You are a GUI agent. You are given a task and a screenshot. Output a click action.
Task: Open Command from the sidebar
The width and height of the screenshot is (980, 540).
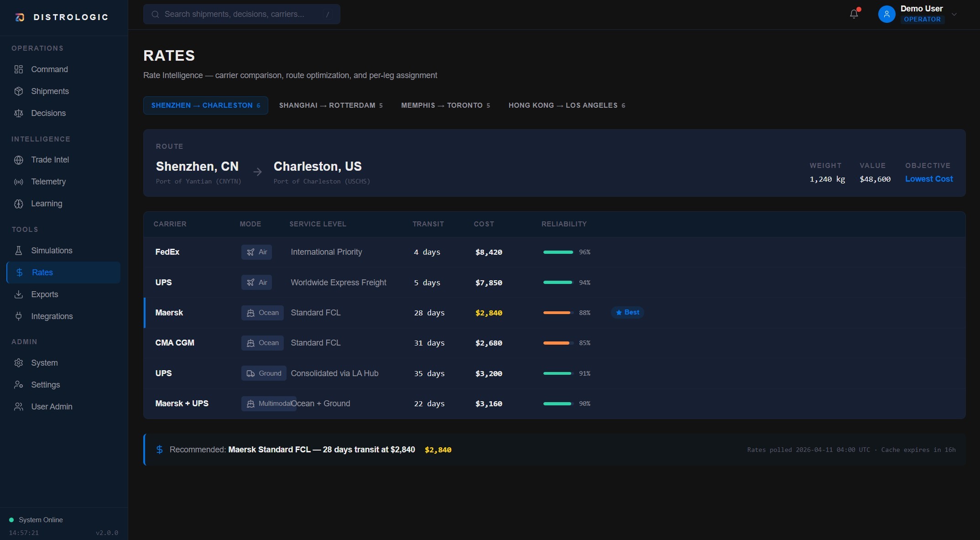pyautogui.click(x=63, y=69)
